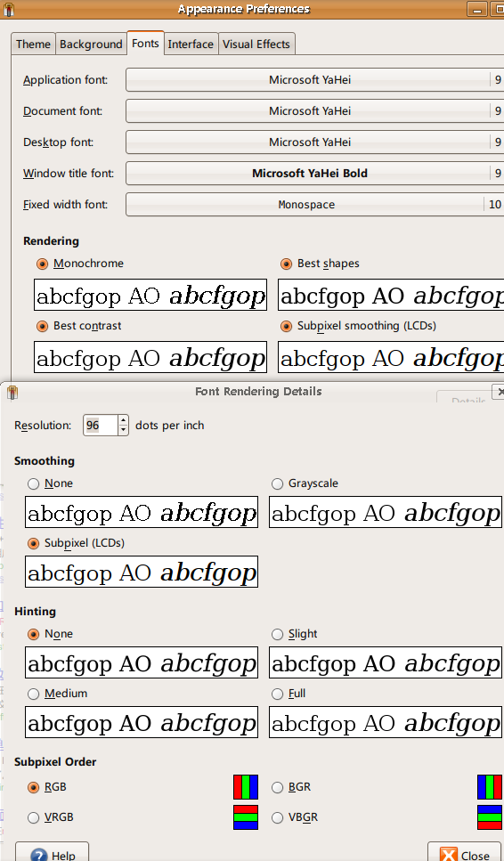Image resolution: width=504 pixels, height=861 pixels.
Task: Enable Full hinting option
Action: (277, 694)
